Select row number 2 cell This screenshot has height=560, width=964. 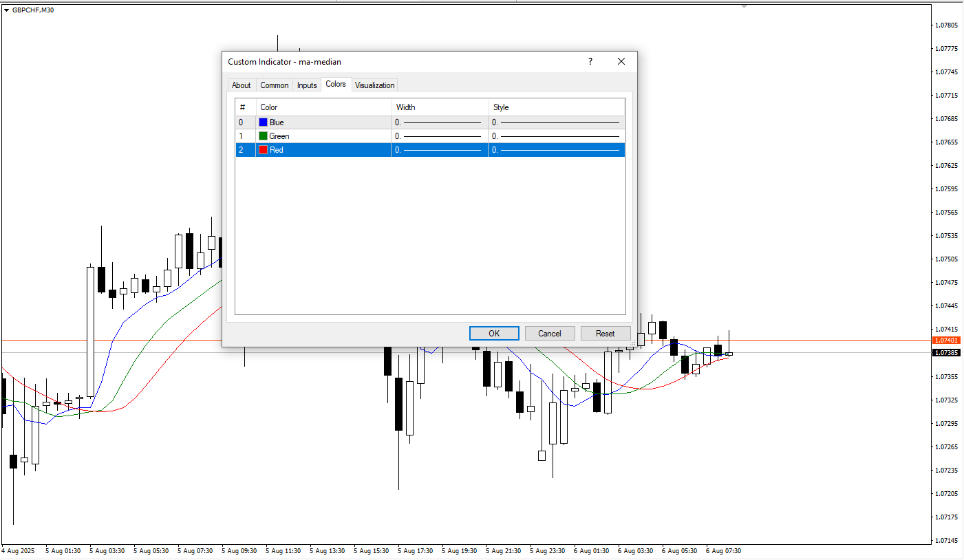pyautogui.click(x=246, y=150)
